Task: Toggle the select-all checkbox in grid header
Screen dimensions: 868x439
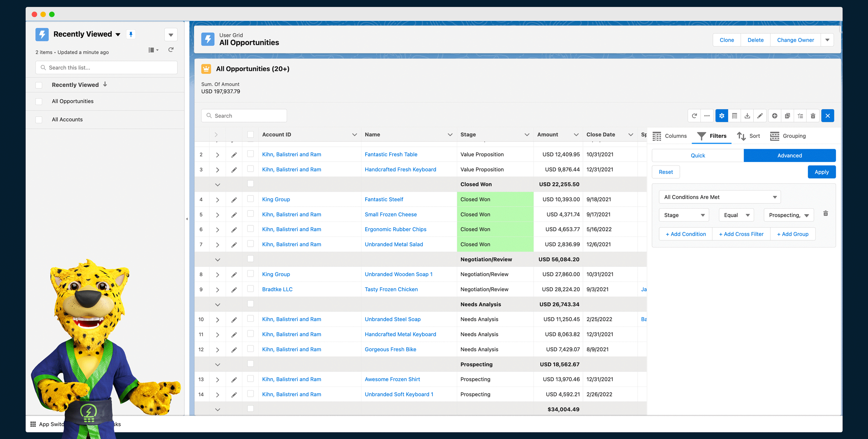Action: coord(250,134)
